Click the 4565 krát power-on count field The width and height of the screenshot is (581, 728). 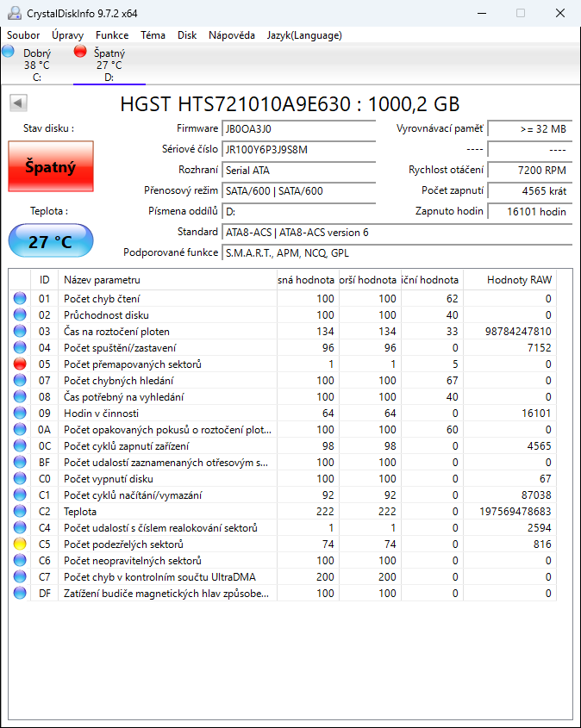pos(530,190)
